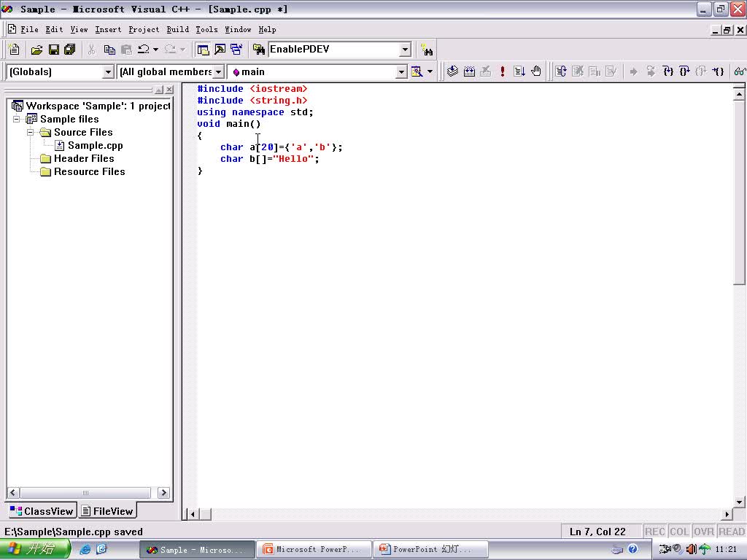This screenshot has height=560, width=747.
Task: Open the WizardBar actions wand icon
Action: [x=417, y=72]
